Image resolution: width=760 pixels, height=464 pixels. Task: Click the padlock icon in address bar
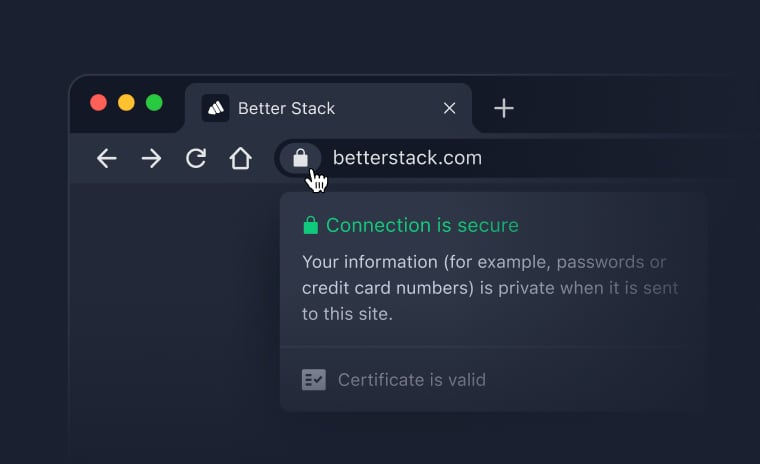[300, 158]
